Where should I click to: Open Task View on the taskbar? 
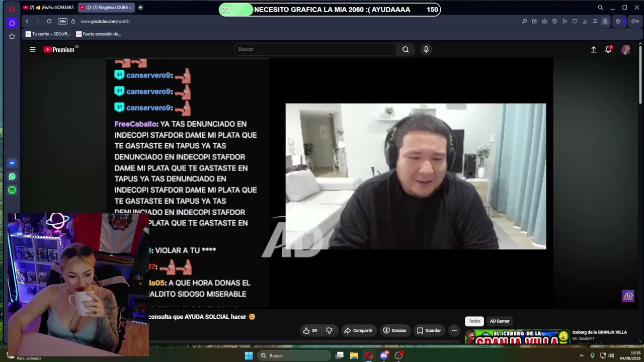click(x=340, y=355)
